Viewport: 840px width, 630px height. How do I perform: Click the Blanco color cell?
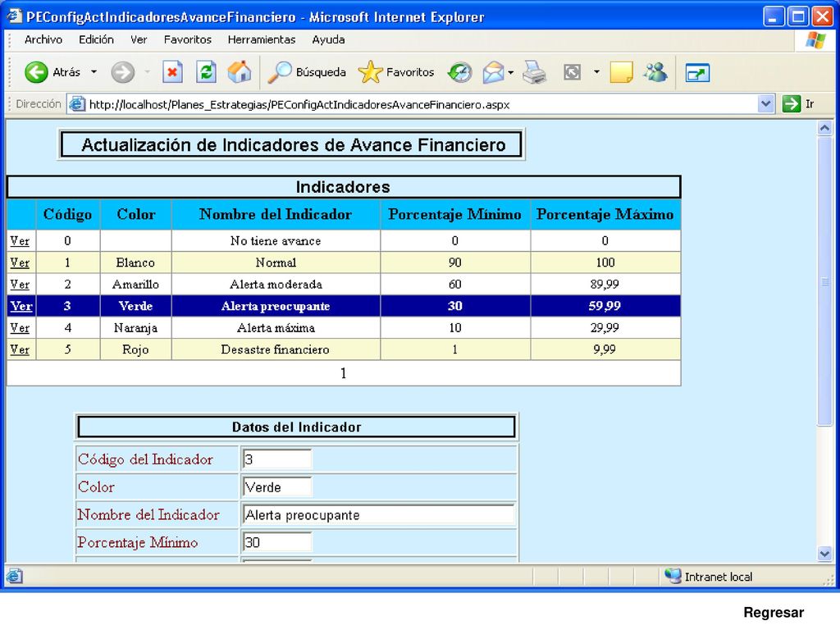(x=135, y=262)
